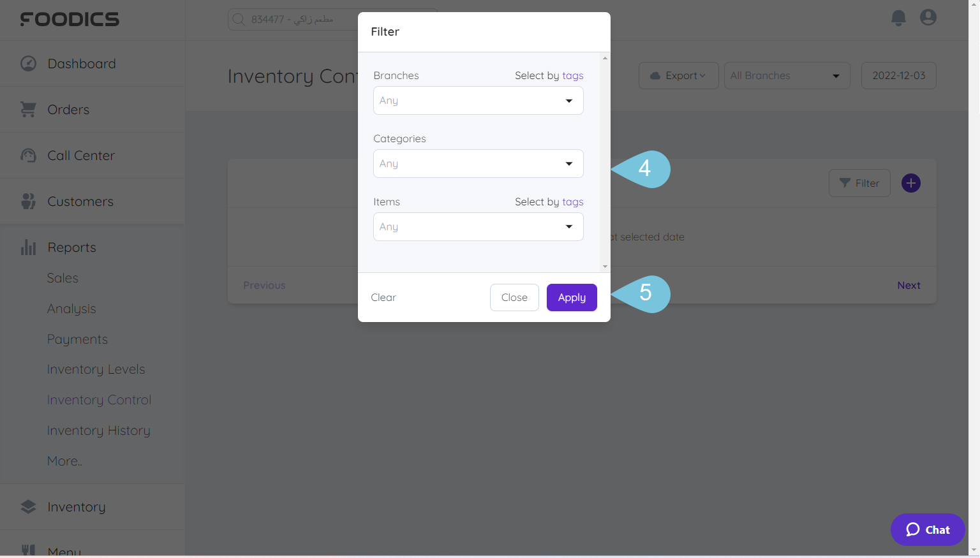Click the Foodics logo
Screen dimensions: 980x558
point(70,19)
